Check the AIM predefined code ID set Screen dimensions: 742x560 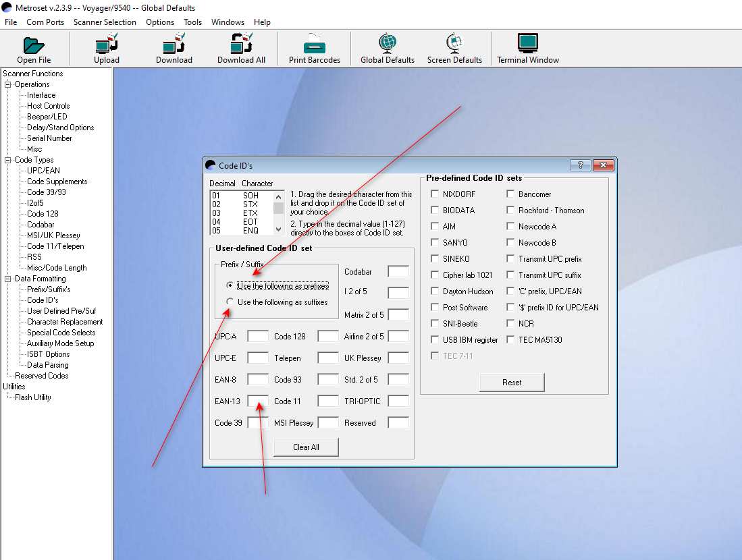(435, 226)
